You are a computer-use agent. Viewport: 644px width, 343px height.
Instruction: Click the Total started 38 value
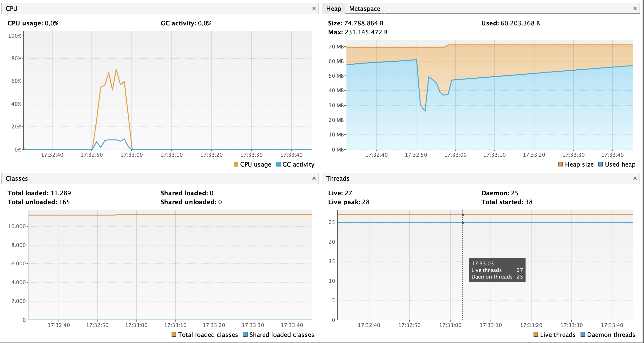[x=529, y=202]
